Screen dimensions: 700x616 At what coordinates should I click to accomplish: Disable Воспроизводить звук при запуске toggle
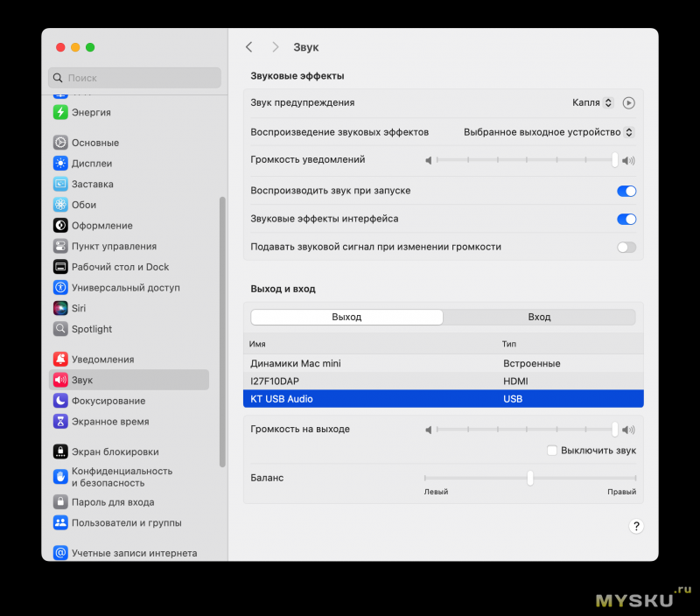(626, 191)
